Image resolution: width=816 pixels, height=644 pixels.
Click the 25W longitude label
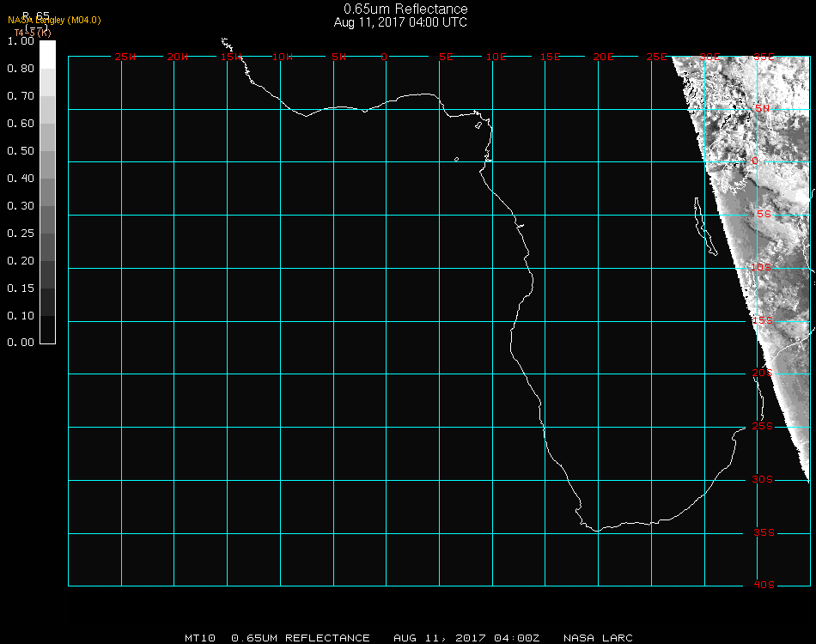coord(125,57)
